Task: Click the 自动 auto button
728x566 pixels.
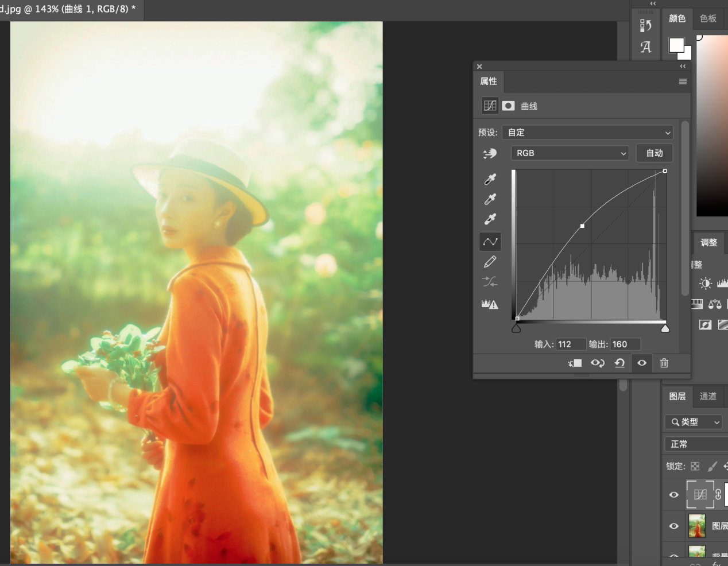Action: (655, 153)
